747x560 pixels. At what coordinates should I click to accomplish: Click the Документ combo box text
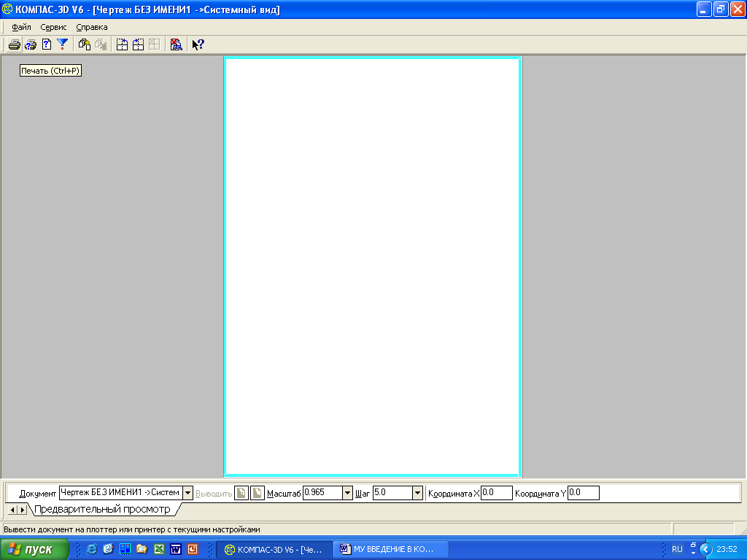click(x=121, y=493)
